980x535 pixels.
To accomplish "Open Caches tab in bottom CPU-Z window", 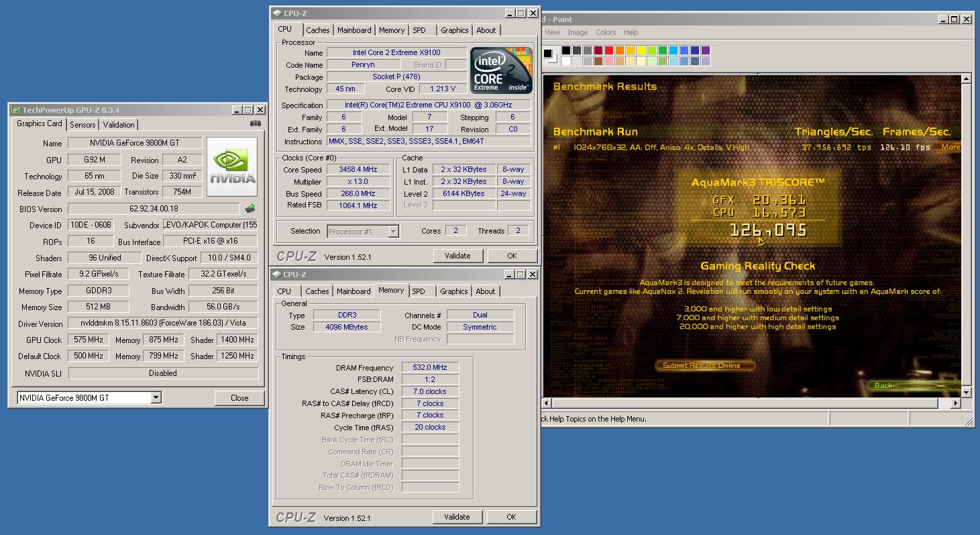I will [317, 291].
